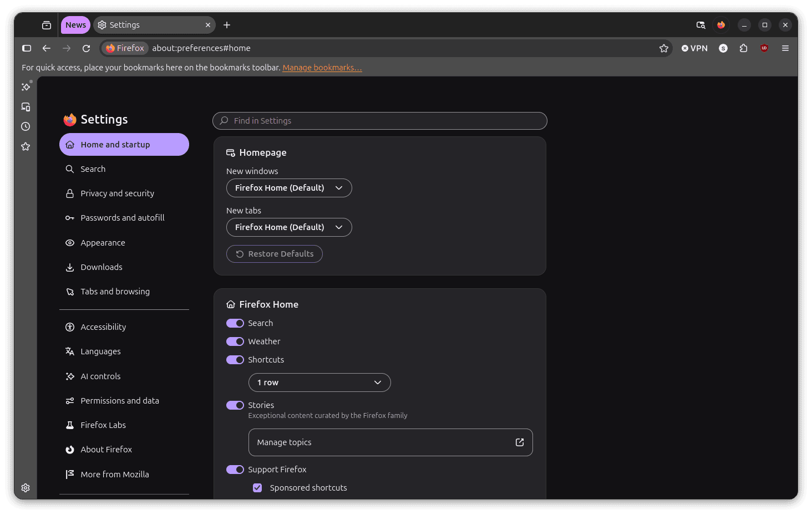Screen dimensions: 812x515
Task: Open the application hamburger menu
Action: click(785, 48)
